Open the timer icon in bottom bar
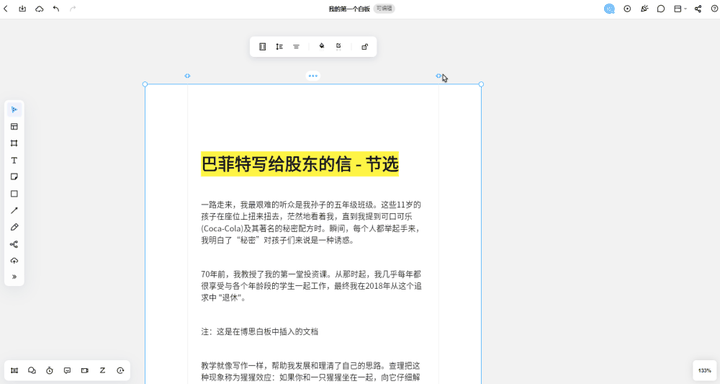The image size is (720, 384). pyautogui.click(x=50, y=370)
